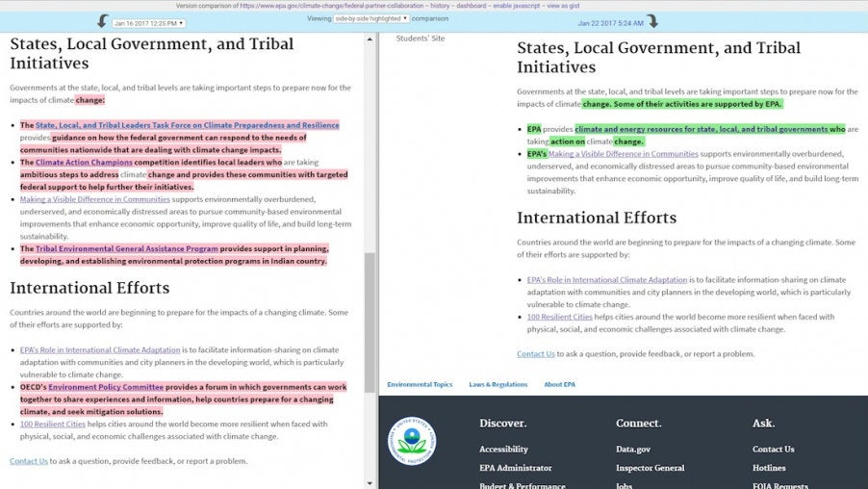Select the Environmental Topics menu item
This screenshot has width=868, height=489.
pos(420,384)
